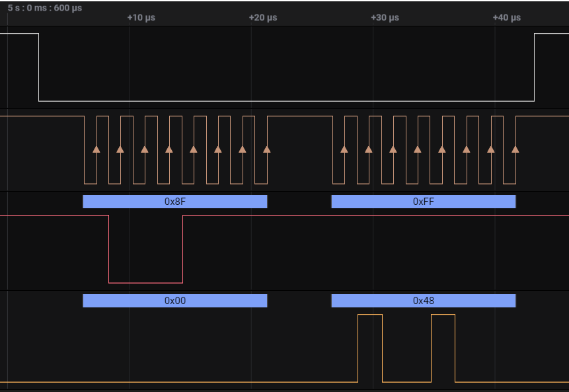Select the 0x00 decoded byte bubble

point(175,301)
